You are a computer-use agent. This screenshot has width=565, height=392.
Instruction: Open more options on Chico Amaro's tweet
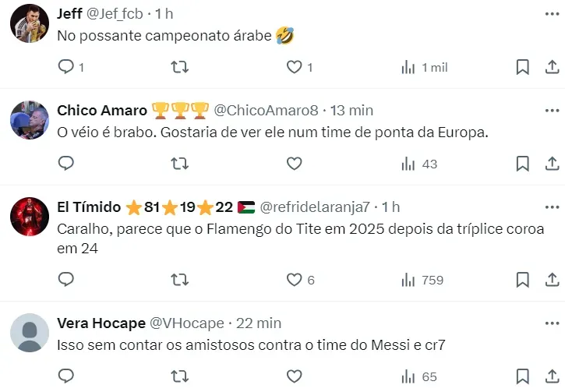point(551,111)
